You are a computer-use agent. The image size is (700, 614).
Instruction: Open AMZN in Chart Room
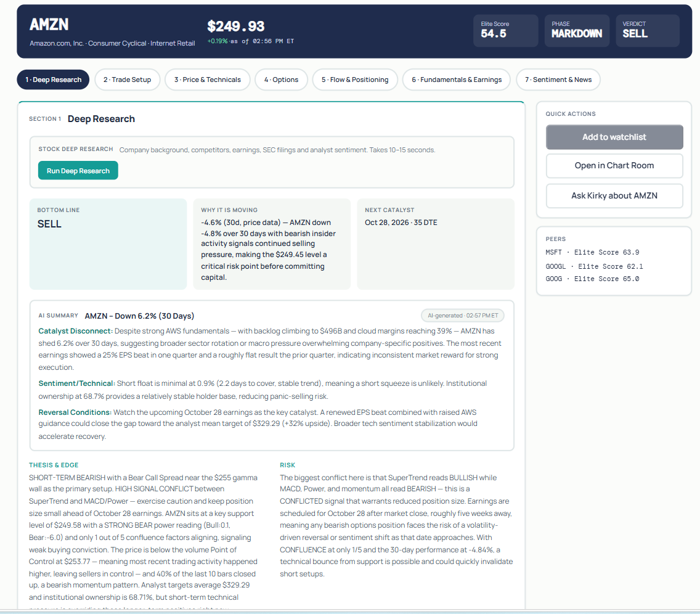[x=614, y=166]
